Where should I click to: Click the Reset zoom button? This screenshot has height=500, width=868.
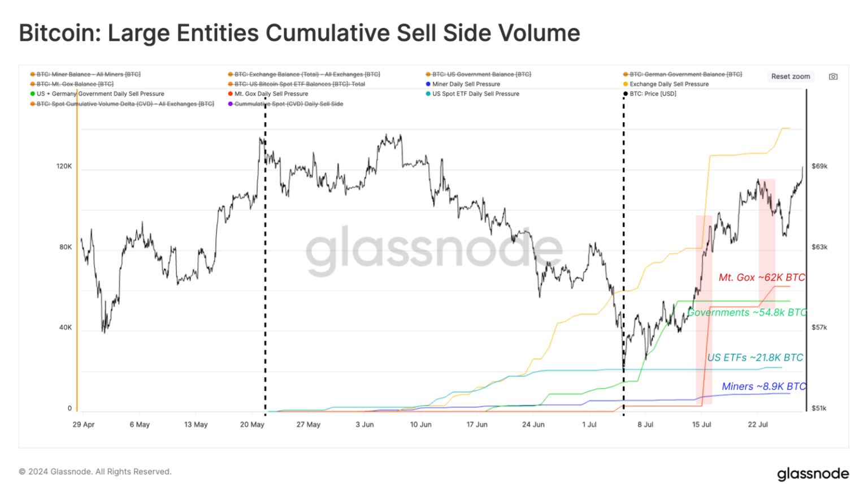coord(791,76)
